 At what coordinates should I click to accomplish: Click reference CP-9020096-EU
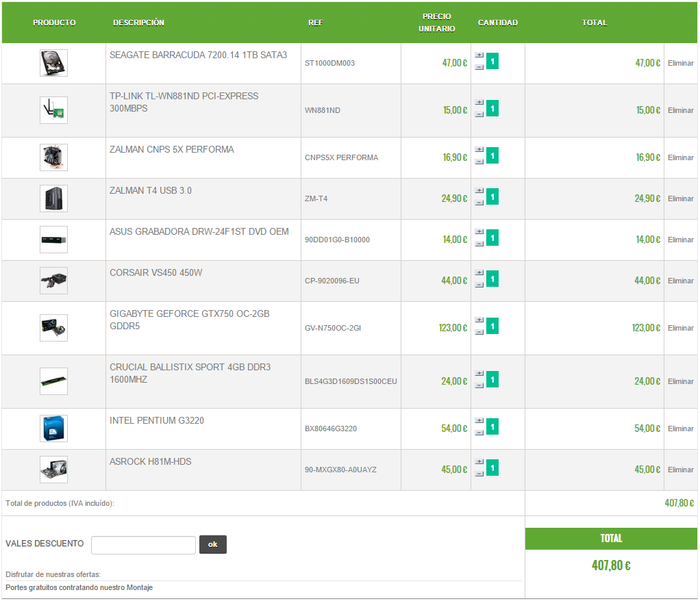(x=332, y=281)
